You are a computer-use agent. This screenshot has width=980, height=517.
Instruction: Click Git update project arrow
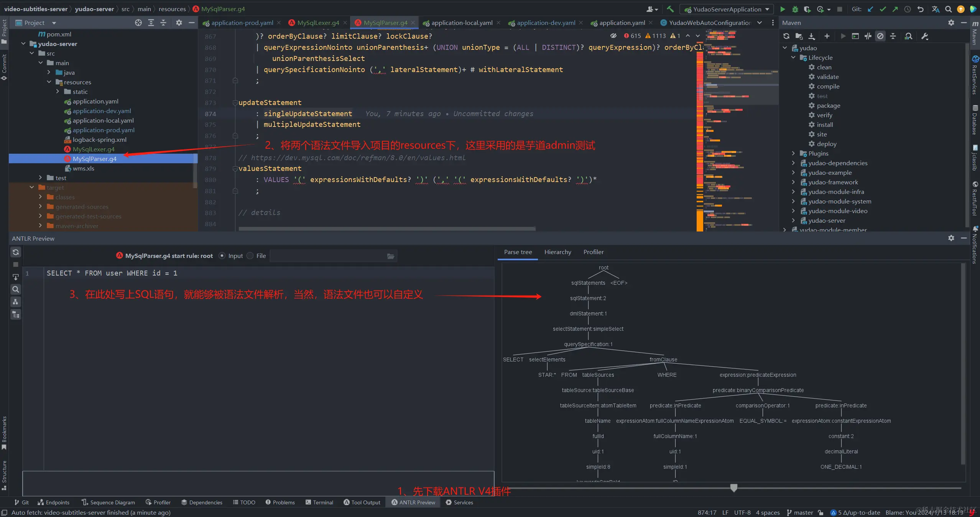870,9
